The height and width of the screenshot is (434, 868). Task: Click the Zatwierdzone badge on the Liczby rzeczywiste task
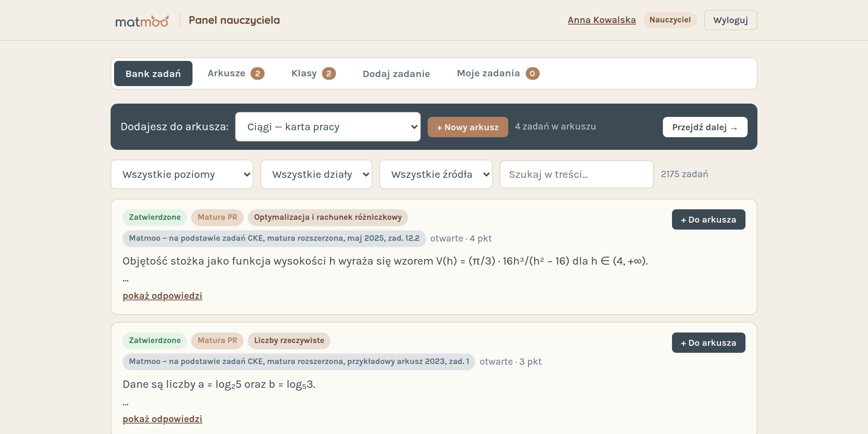(x=155, y=341)
